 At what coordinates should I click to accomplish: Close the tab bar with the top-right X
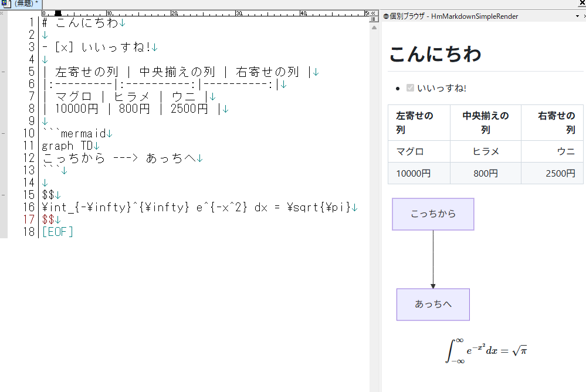coord(582,3)
